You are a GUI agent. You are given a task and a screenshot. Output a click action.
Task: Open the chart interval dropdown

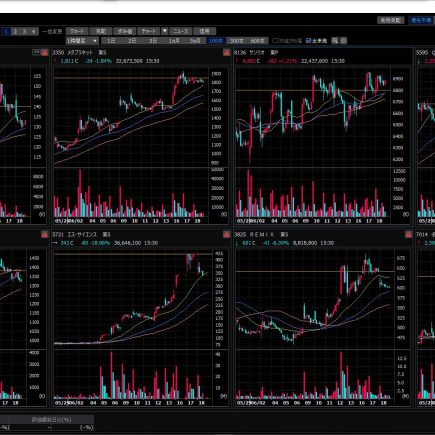point(82,41)
